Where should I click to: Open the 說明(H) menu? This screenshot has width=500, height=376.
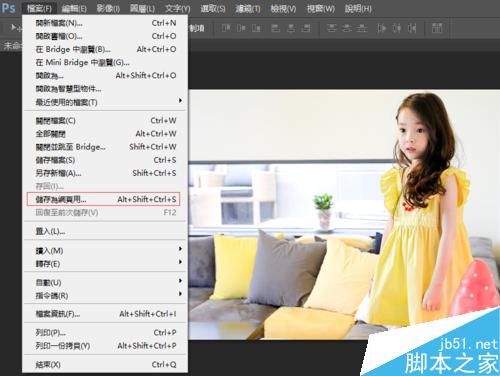pyautogui.click(x=358, y=8)
